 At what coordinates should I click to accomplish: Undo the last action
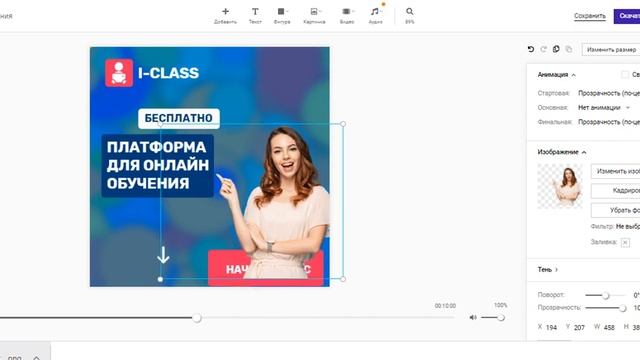531,49
